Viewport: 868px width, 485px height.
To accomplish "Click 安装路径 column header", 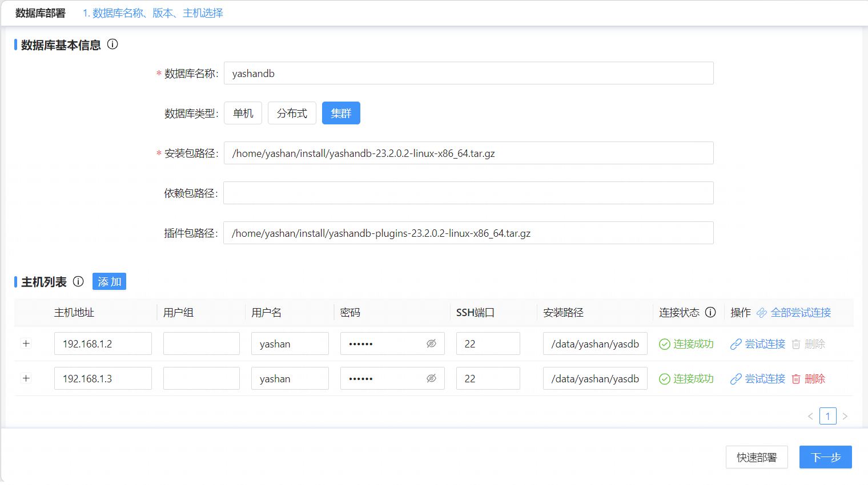I will coord(563,313).
